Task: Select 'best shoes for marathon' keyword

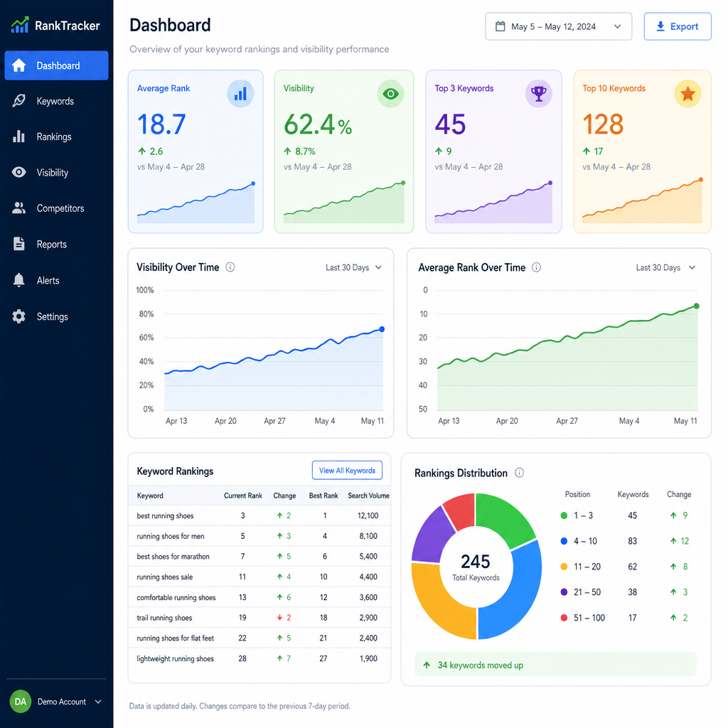Action: click(x=259, y=556)
